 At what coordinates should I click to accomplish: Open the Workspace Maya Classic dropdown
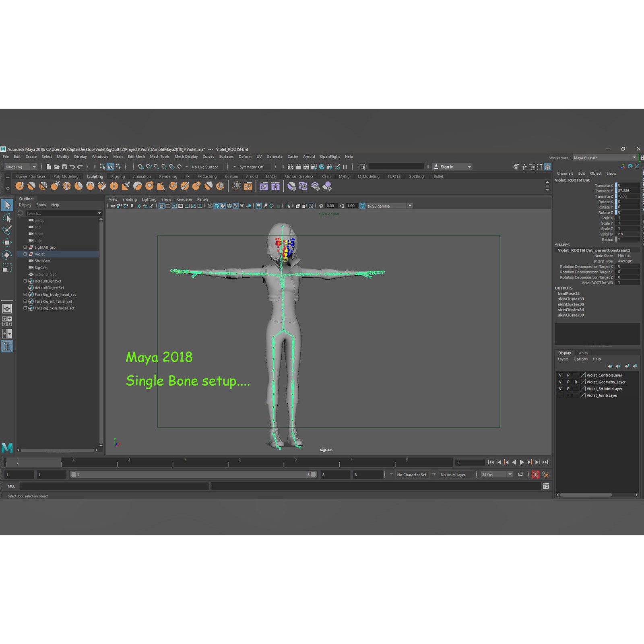click(x=605, y=158)
